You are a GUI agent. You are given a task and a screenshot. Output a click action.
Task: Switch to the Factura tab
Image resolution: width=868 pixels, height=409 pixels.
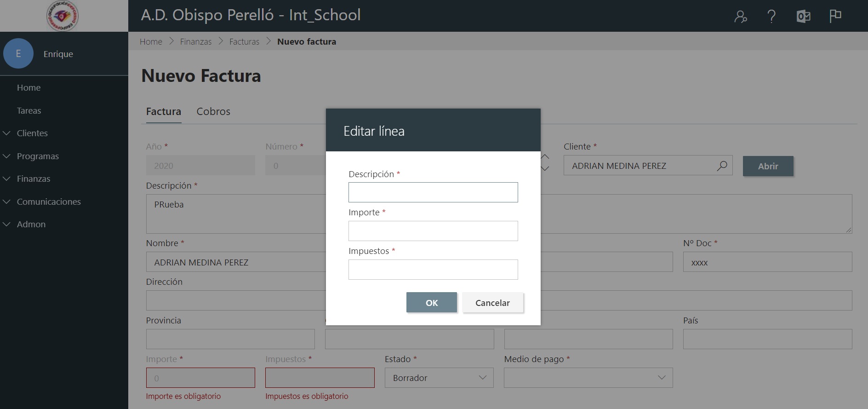coord(164,111)
